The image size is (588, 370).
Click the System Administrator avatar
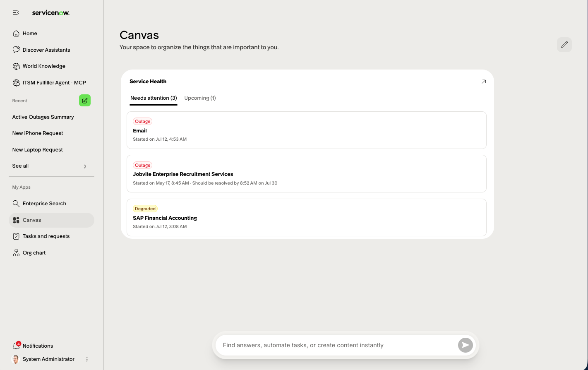pyautogui.click(x=16, y=359)
